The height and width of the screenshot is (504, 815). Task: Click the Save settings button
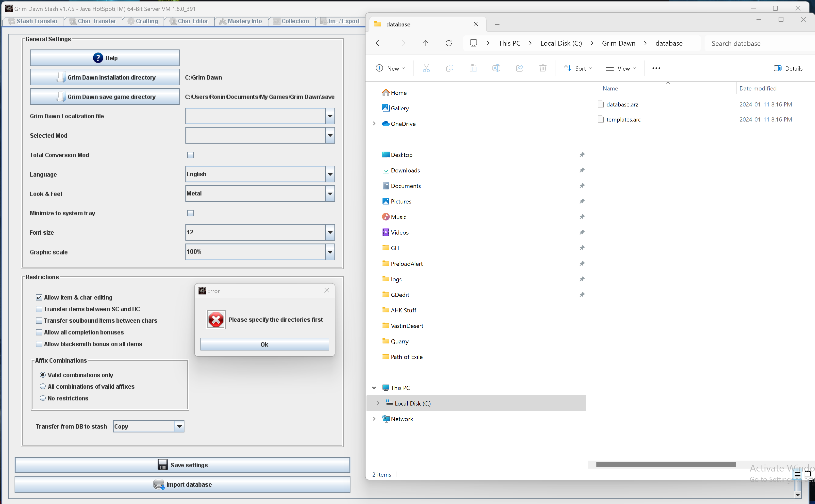pyautogui.click(x=183, y=465)
